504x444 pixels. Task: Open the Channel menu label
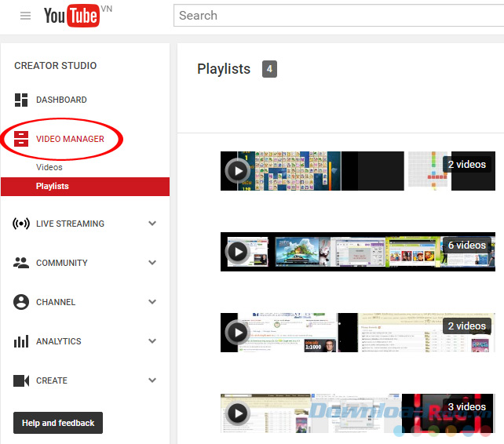56,302
